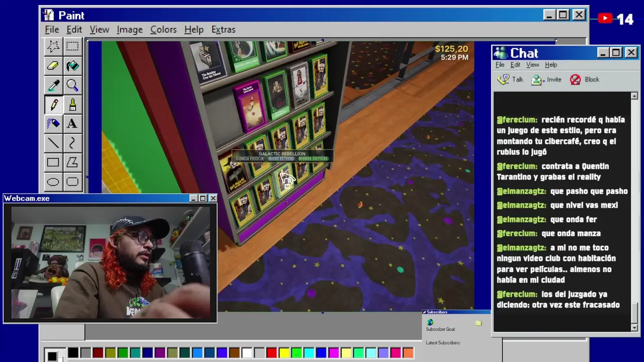Click the 'que onda manza' chat message
The height and width of the screenshot is (362, 644).
pos(548,233)
